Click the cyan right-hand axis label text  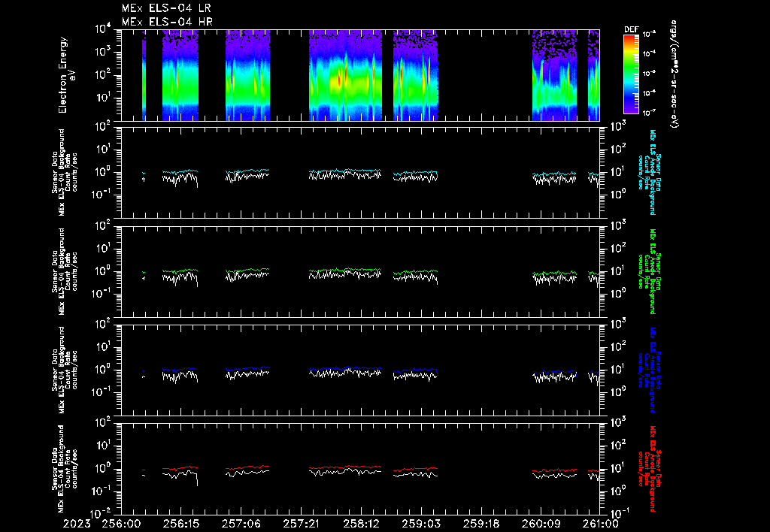649,172
